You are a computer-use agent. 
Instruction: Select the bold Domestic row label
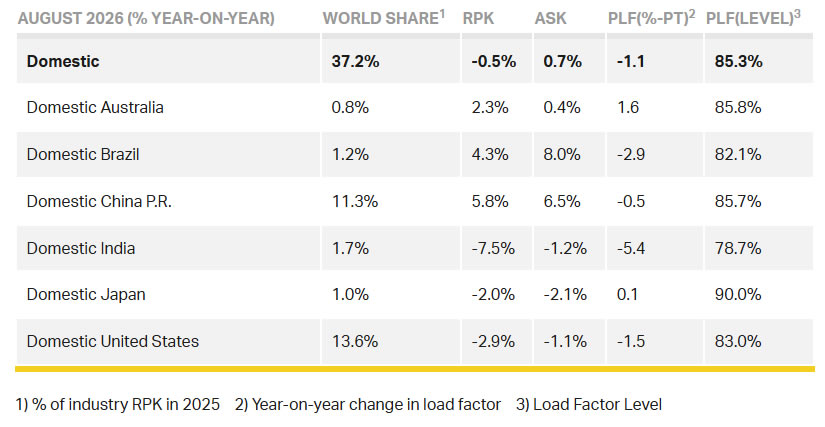click(63, 61)
